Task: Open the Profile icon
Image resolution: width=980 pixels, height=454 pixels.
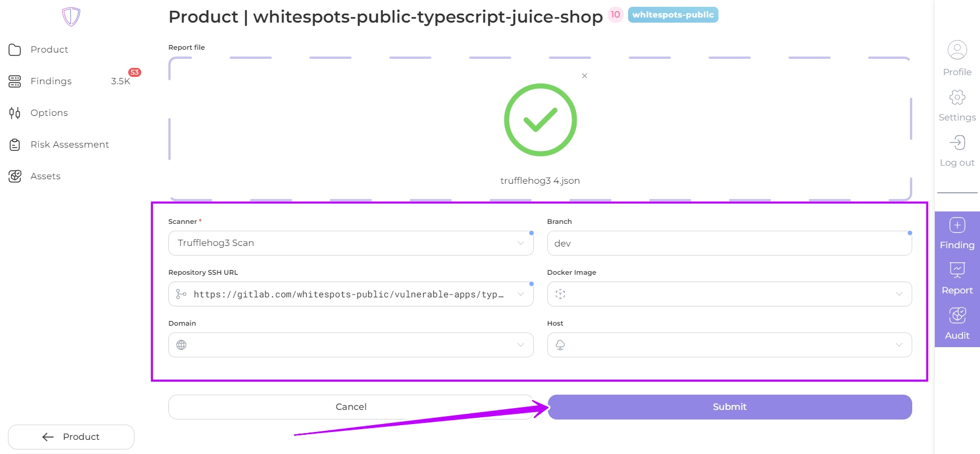Action: pos(957,50)
